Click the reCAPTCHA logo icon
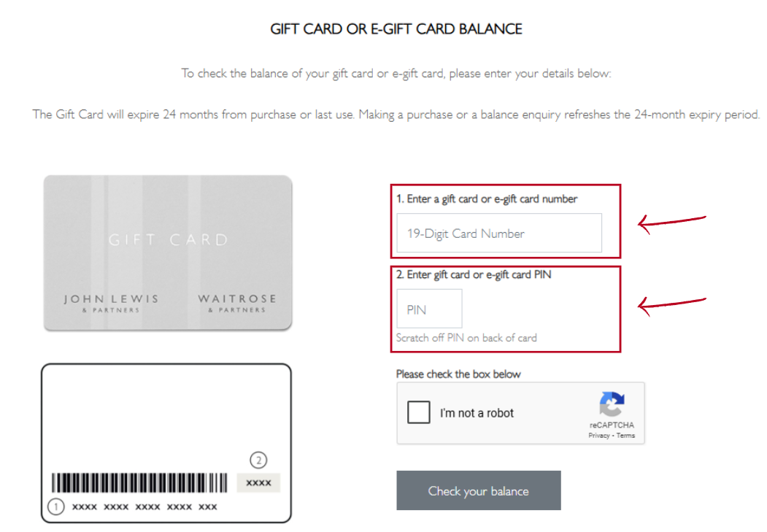Viewport: 767px width, 532px height. (612, 406)
